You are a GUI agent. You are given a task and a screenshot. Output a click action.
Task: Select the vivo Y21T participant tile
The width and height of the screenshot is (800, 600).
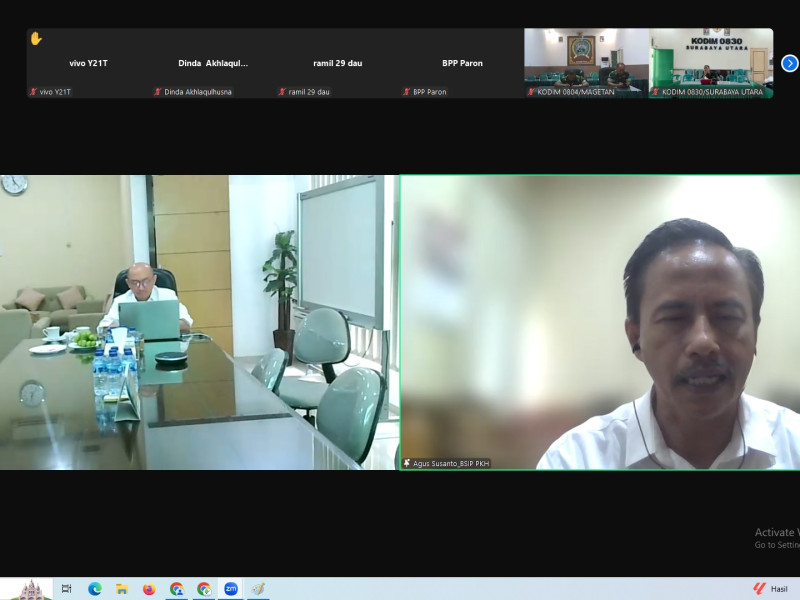click(89, 63)
